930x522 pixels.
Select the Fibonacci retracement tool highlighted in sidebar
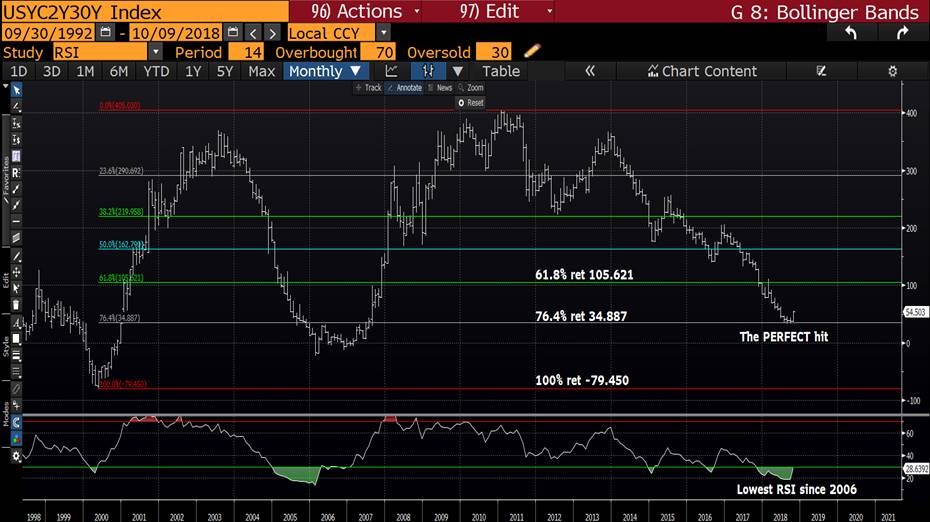[x=16, y=156]
